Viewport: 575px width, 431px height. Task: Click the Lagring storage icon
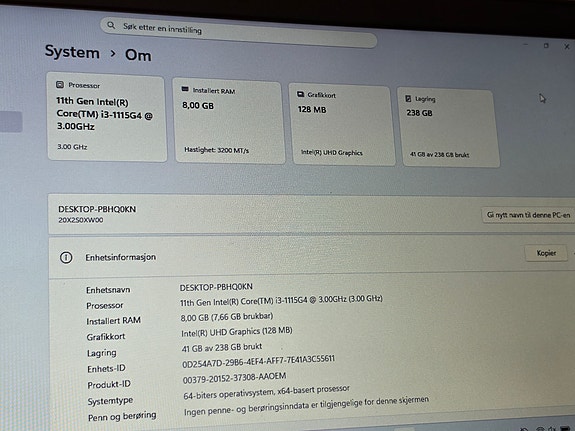[408, 98]
